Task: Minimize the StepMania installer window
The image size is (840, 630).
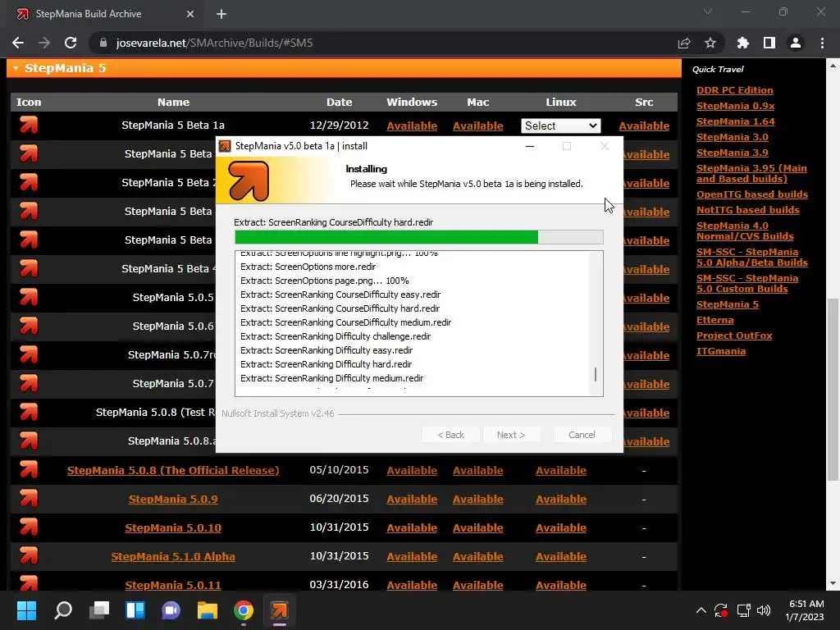Action: tap(530, 146)
